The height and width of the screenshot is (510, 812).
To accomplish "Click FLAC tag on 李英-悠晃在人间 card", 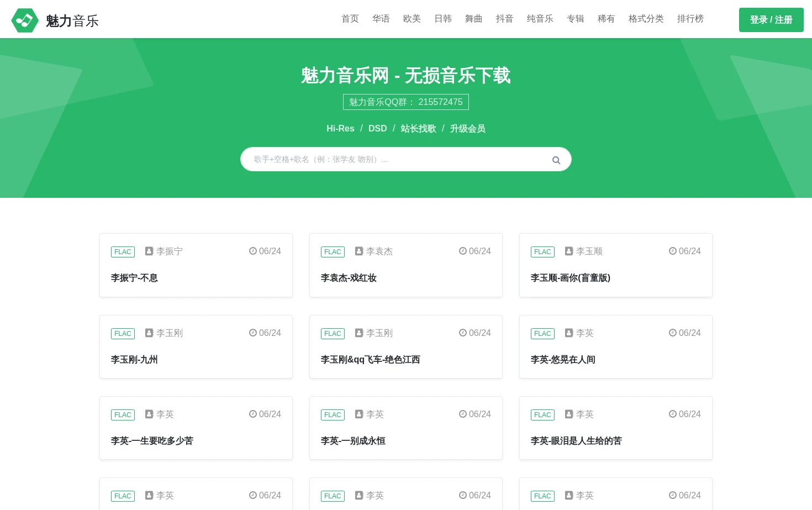I will coord(542,334).
